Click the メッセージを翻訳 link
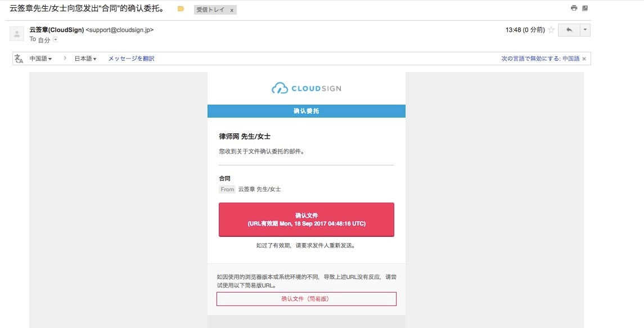Viewport: 644px width, 328px height. [132, 59]
